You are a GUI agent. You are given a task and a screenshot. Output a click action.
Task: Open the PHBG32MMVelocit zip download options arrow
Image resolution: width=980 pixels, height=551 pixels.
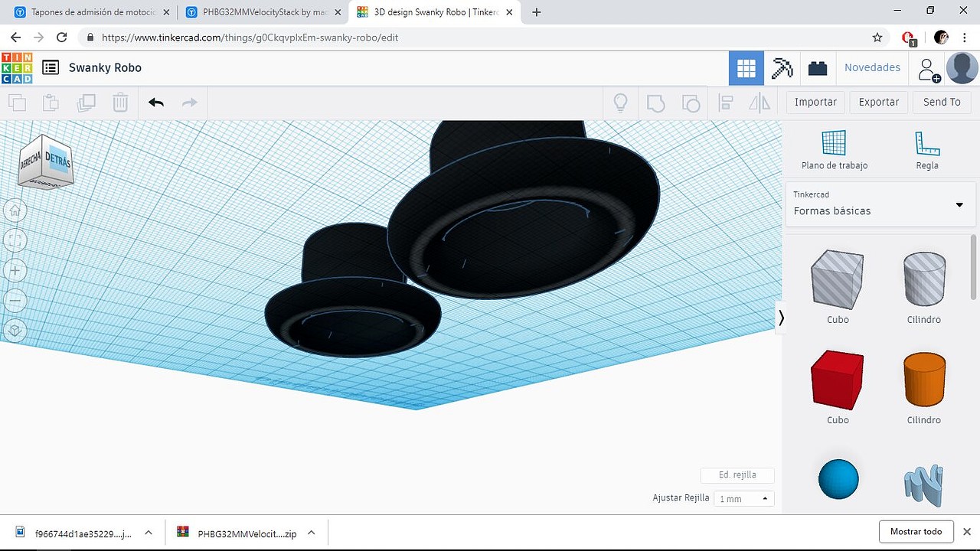[312, 533]
